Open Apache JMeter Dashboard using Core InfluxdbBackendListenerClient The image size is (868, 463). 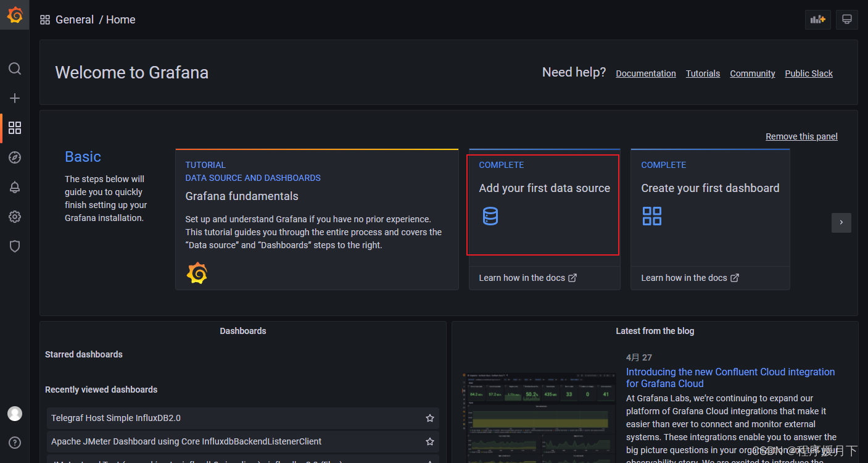coord(243,441)
